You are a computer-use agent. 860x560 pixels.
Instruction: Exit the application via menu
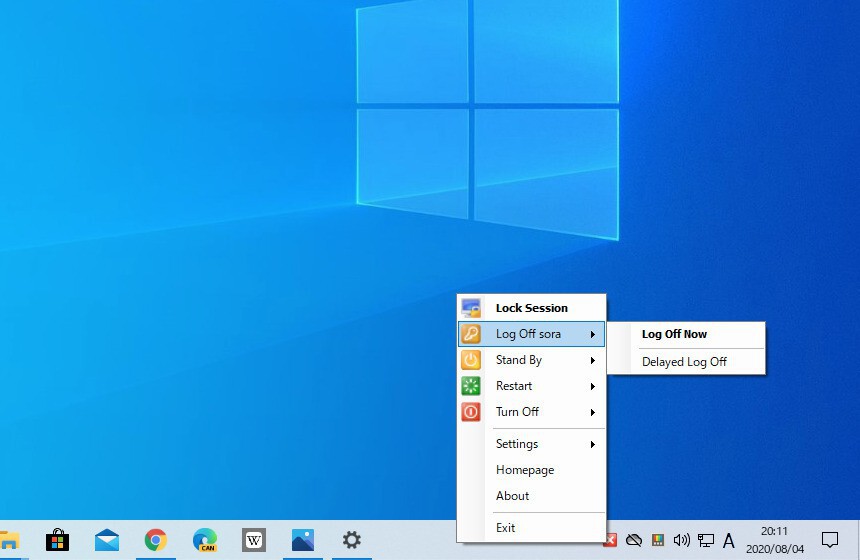tap(506, 528)
